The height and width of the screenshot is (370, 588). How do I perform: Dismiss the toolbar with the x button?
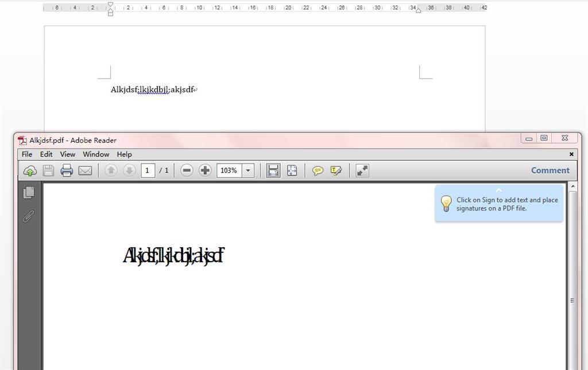(x=571, y=154)
